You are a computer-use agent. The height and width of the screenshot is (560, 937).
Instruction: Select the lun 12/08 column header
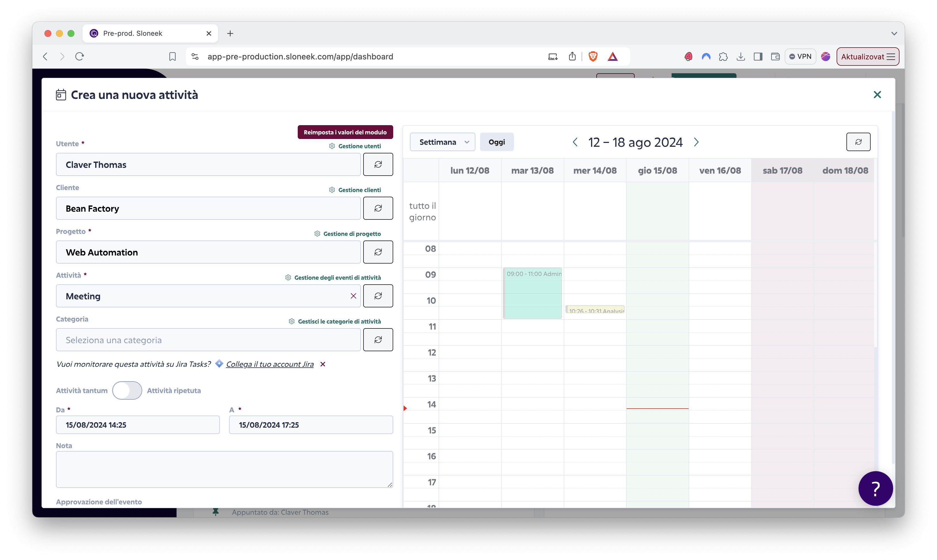pos(470,170)
